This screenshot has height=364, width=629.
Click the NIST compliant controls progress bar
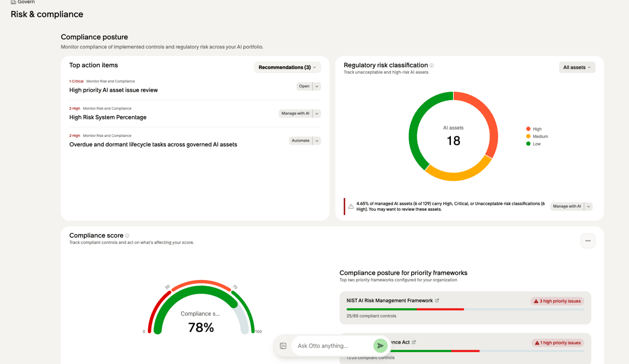(465, 310)
